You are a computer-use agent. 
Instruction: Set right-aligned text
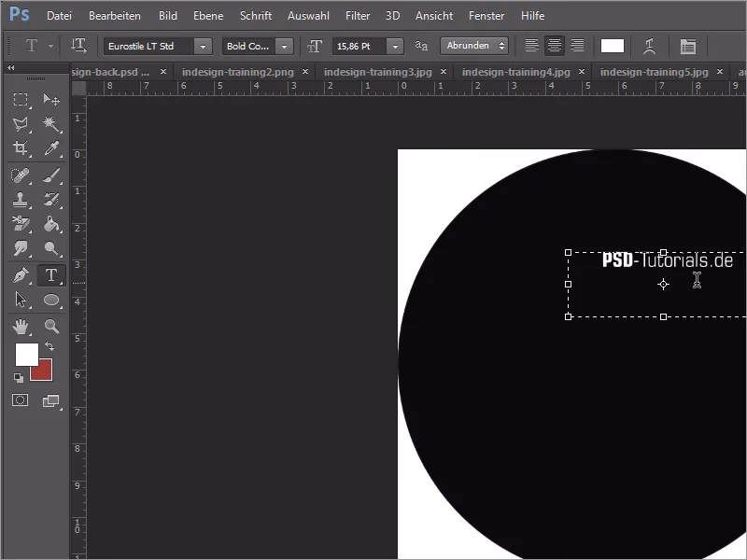(x=577, y=45)
